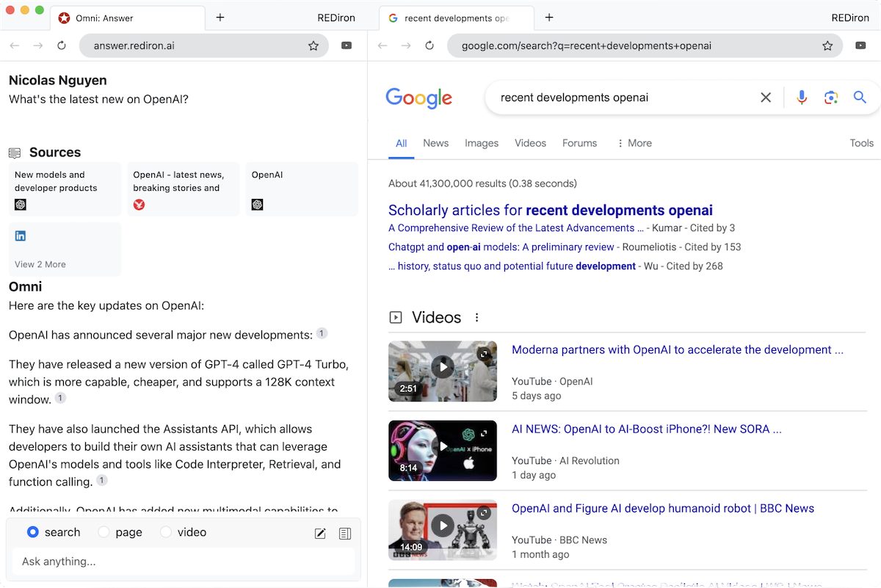This screenshot has width=881, height=588.
Task: Click the Google magnifier search button
Action: pyautogui.click(x=860, y=98)
